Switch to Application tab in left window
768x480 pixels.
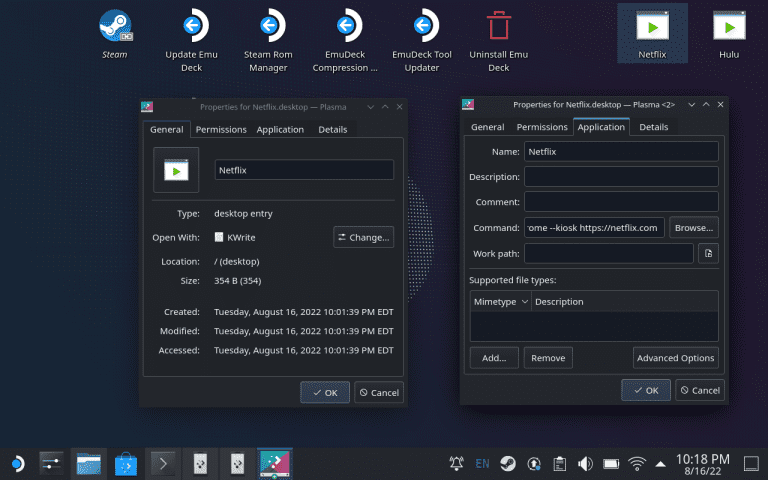click(280, 129)
